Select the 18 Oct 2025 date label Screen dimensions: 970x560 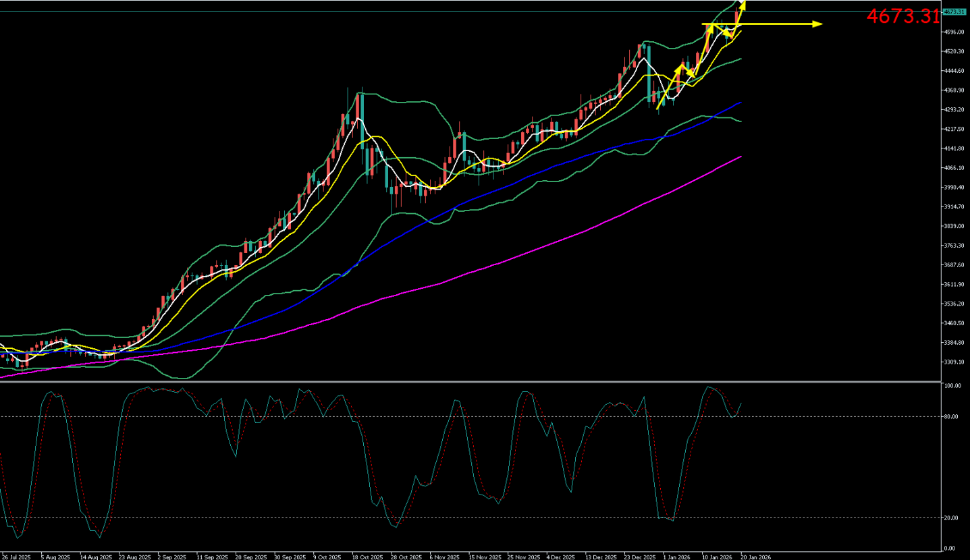(x=365, y=557)
